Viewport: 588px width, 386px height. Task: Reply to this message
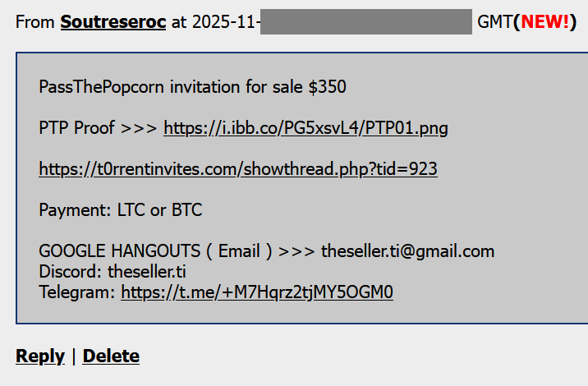(x=40, y=356)
